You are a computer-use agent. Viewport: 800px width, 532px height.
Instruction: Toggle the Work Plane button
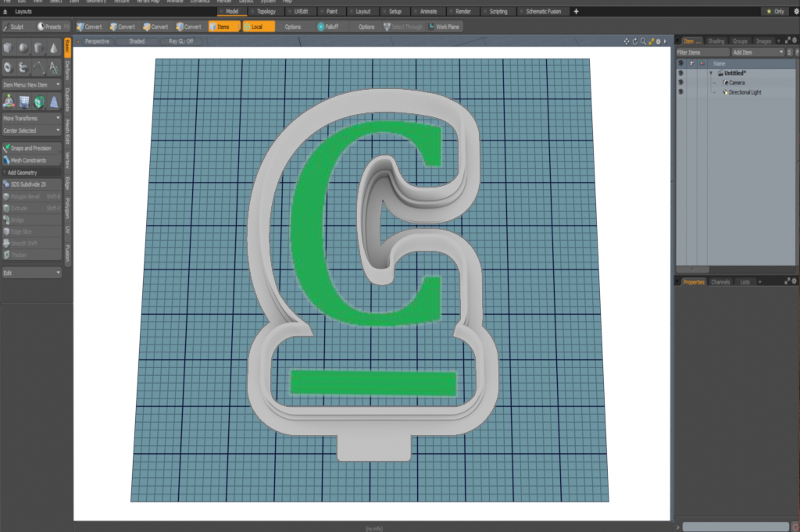tap(444, 27)
